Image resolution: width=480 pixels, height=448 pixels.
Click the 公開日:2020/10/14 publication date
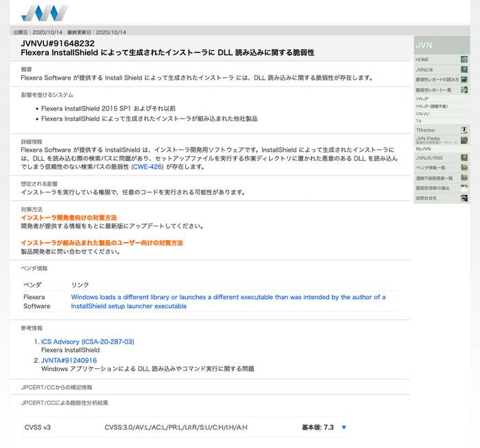(x=38, y=32)
